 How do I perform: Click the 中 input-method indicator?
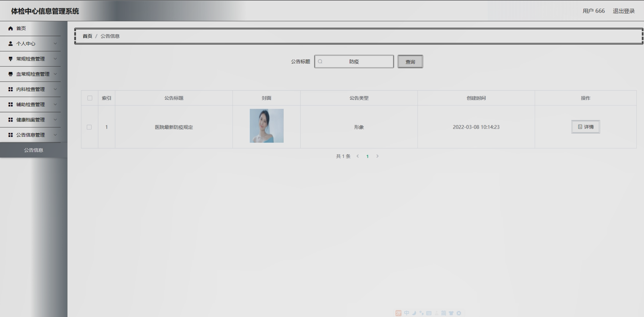click(407, 313)
